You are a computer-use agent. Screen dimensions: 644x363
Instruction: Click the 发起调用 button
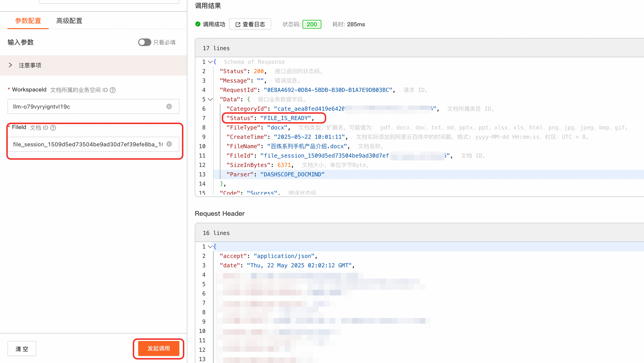click(159, 348)
